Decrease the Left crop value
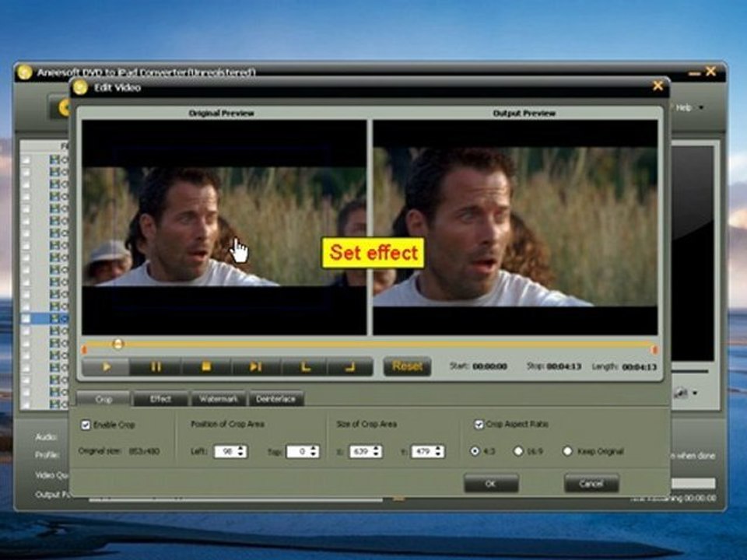This screenshot has width=747, height=560. (241, 455)
